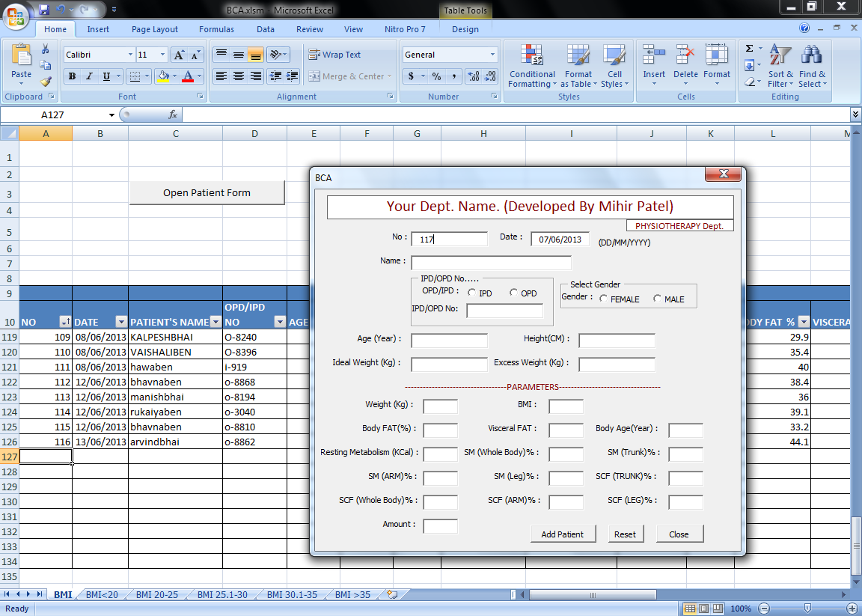Open DATE column filter dropdown

point(121,322)
